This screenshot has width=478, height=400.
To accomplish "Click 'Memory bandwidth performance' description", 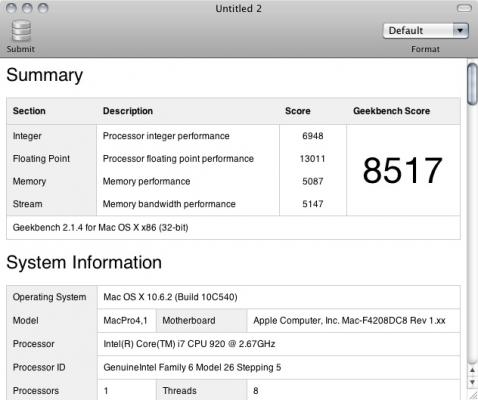I will [x=169, y=204].
